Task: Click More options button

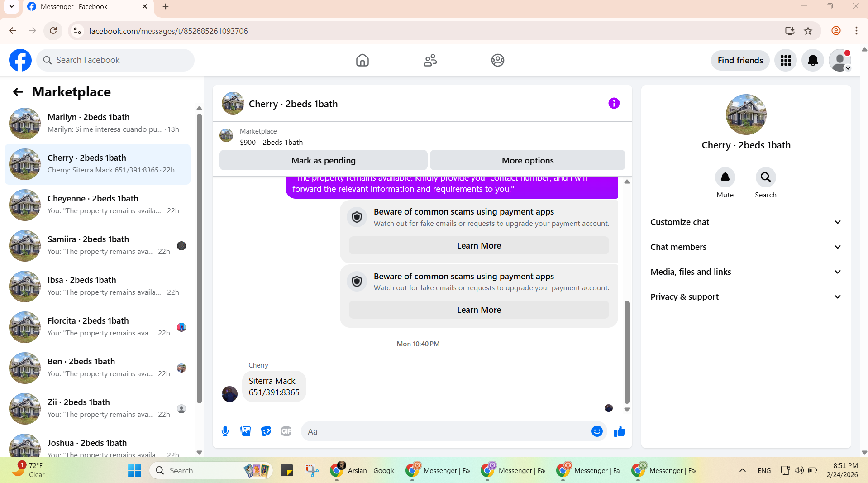Action: click(527, 160)
